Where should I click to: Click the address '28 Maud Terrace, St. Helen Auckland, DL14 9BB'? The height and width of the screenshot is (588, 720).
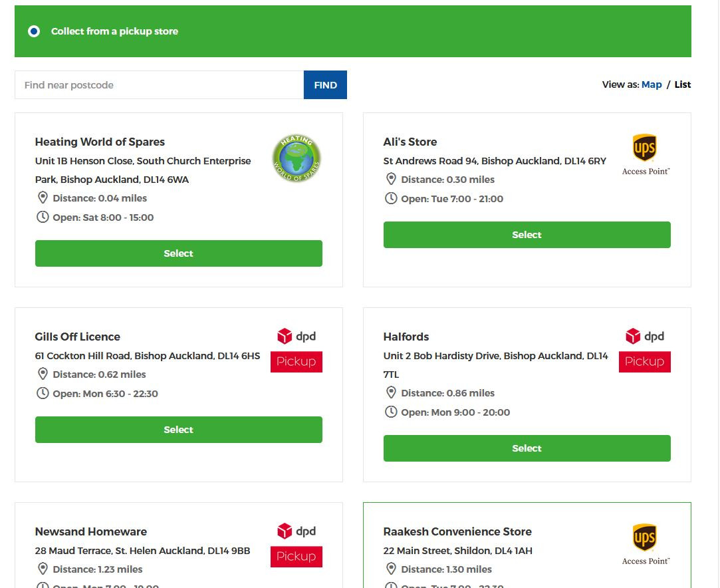pyautogui.click(x=142, y=550)
